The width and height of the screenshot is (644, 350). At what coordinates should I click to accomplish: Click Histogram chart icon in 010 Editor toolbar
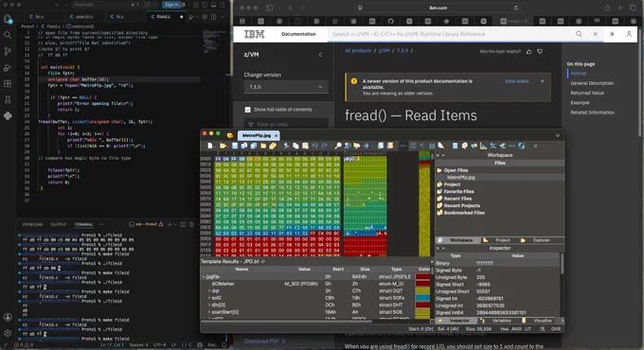tap(483, 146)
